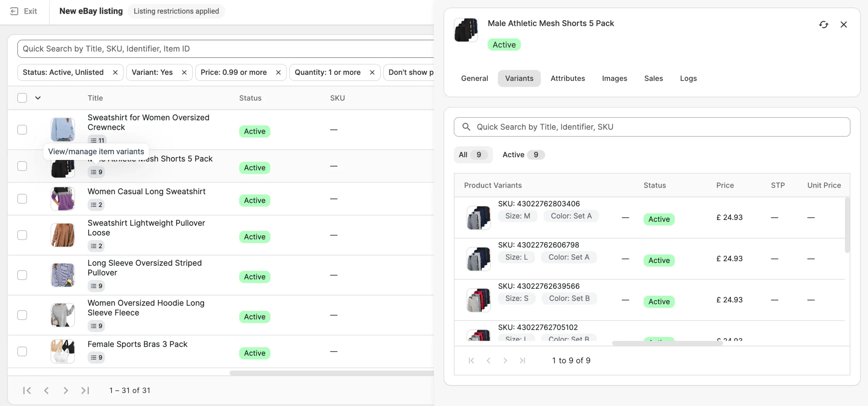Image resolution: width=868 pixels, height=406 pixels.
Task: Check the Sweatshirt for Women Oversized Crewneck row
Action: [x=22, y=130]
